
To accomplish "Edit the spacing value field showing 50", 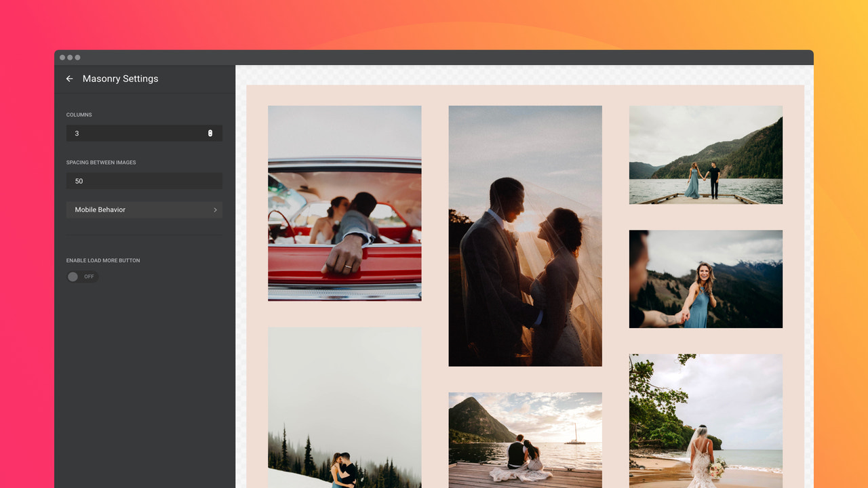I will [x=136, y=181].
